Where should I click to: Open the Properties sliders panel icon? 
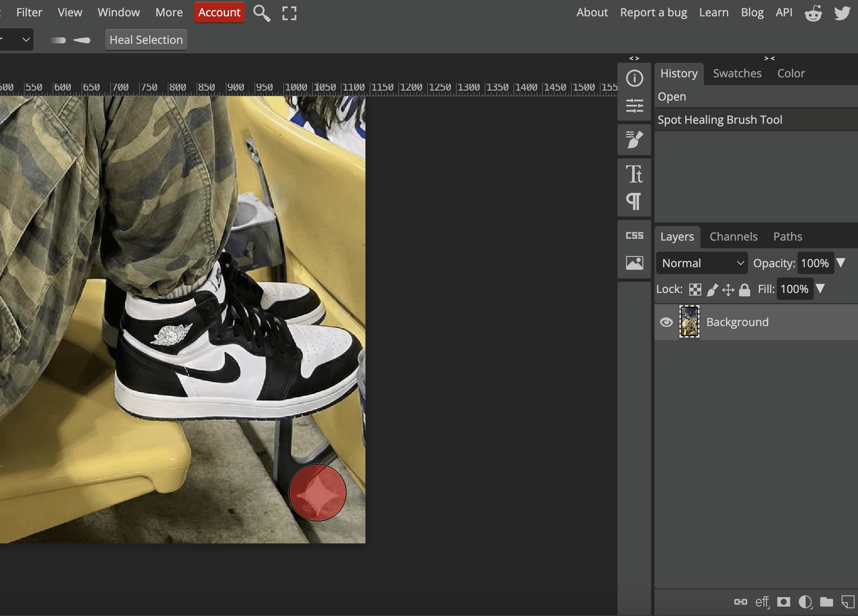pos(634,105)
